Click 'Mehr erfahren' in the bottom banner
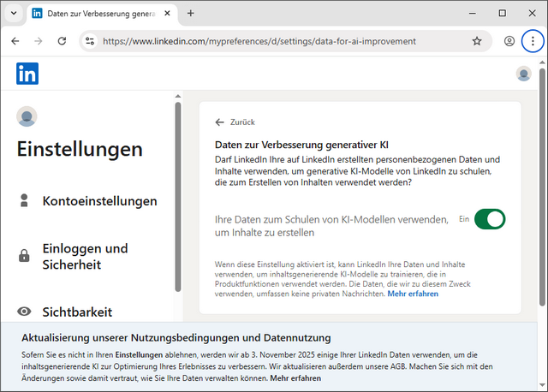The image size is (548, 392). coord(295,378)
